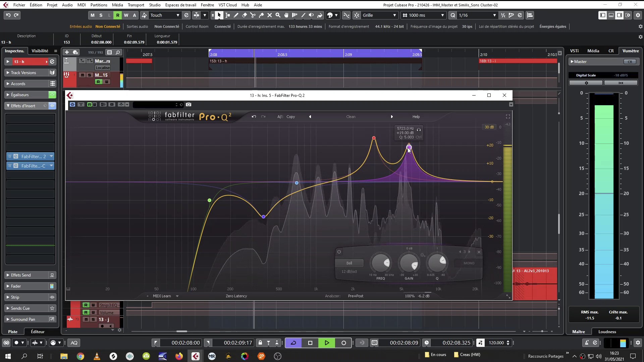The height and width of the screenshot is (362, 644).
Task: Click the GAIN knob of selected band
Action: pyautogui.click(x=409, y=263)
